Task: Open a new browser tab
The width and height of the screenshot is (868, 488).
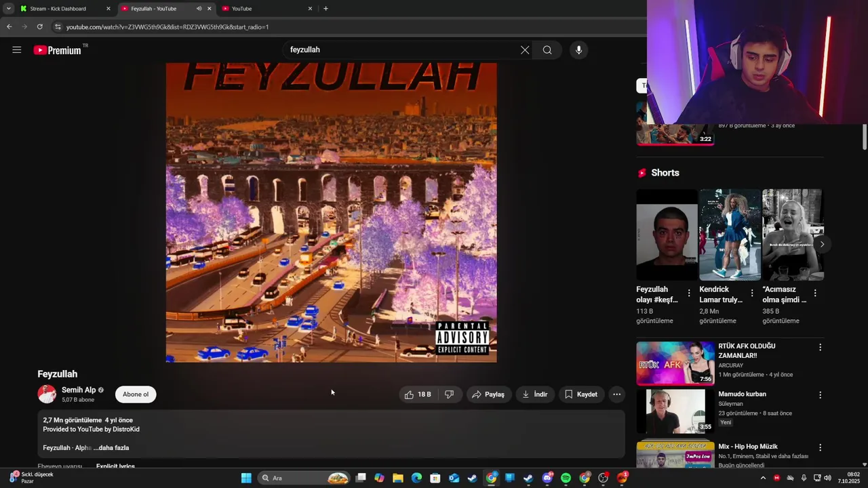Action: 325,9
